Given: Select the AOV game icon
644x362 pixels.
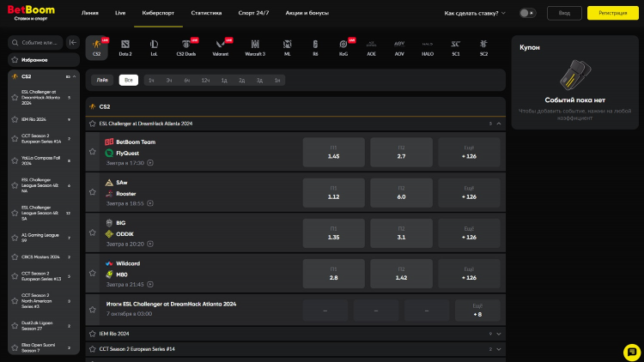Looking at the screenshot, I should coord(399,48).
